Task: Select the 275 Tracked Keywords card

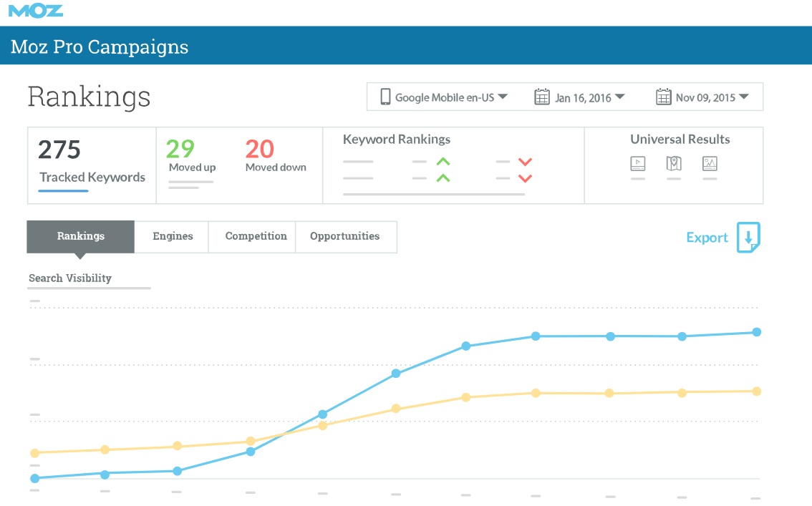Action: [92, 165]
